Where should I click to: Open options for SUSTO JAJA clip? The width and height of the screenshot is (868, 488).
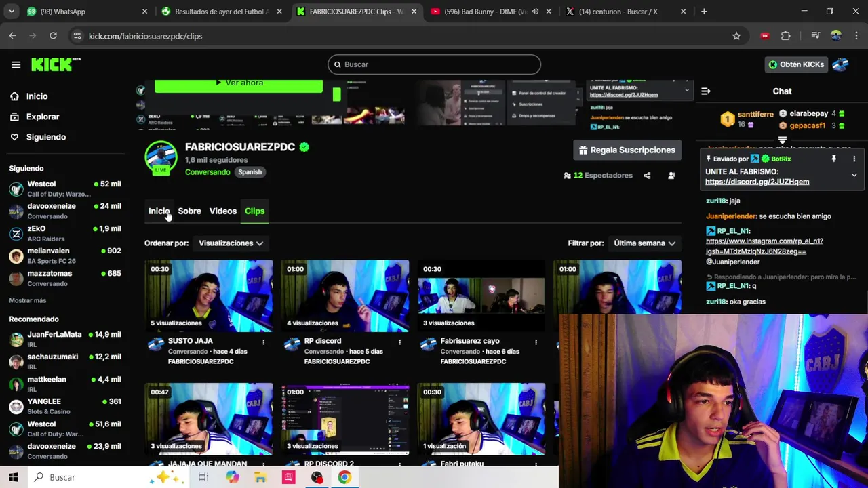click(x=264, y=342)
